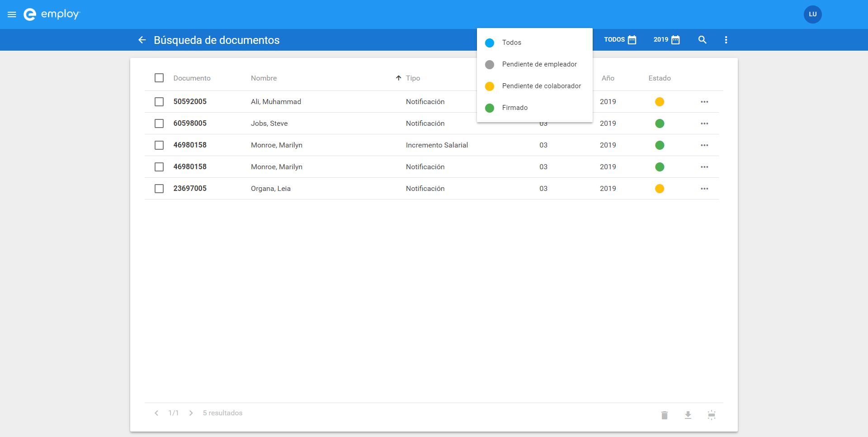Image resolution: width=868 pixels, height=437 pixels.
Task: Select Pendiente de empleador filter option
Action: (x=535, y=64)
